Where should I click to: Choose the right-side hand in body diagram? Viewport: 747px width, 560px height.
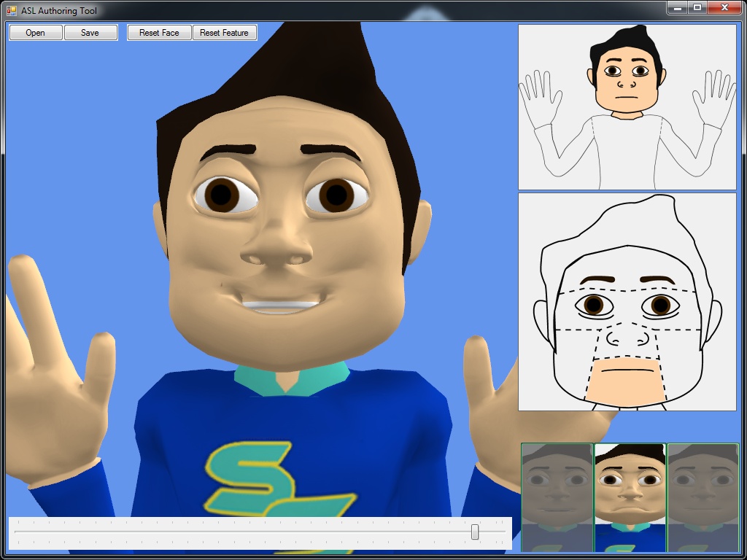tap(713, 97)
